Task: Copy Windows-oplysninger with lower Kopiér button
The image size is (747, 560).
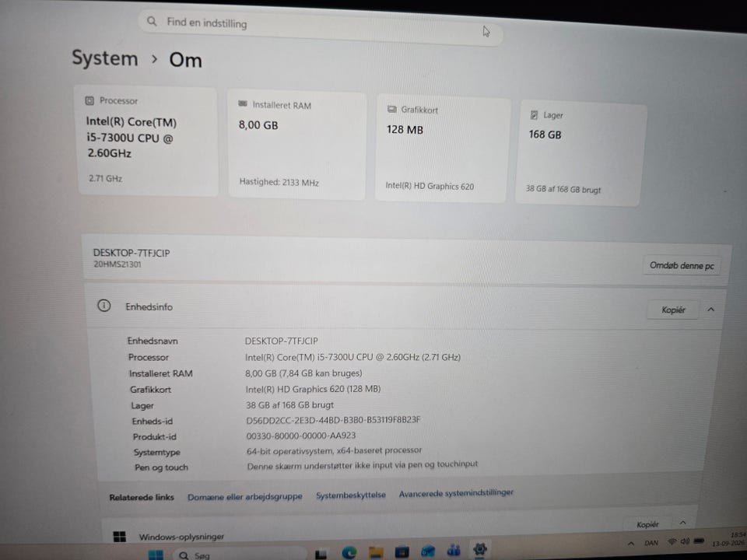Action: tap(647, 524)
